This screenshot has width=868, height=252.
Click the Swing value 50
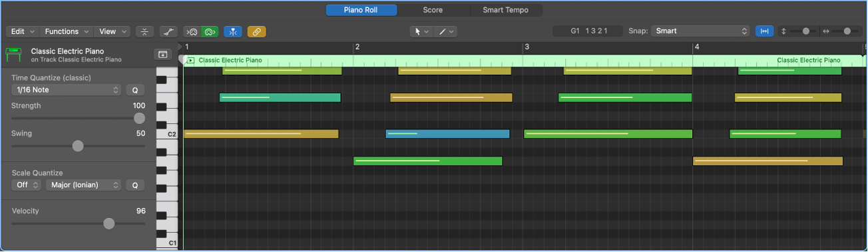click(141, 134)
